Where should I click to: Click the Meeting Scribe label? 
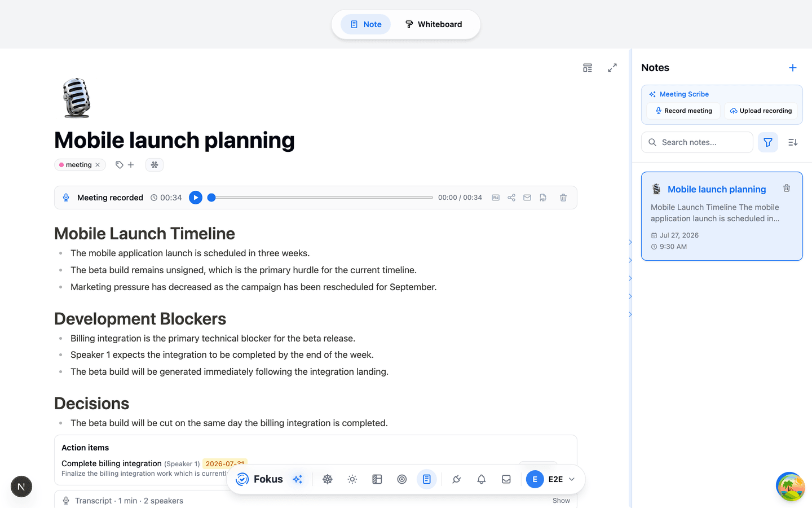pos(684,94)
